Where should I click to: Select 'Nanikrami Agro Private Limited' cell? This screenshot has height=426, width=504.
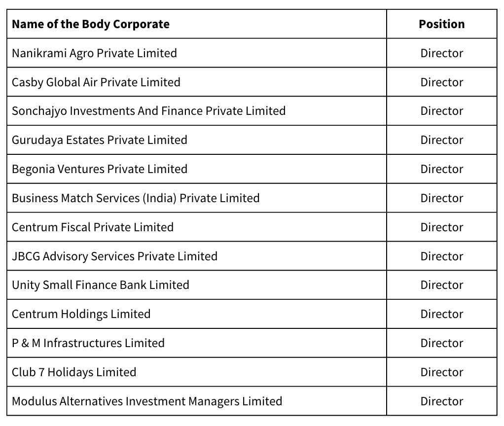point(94,53)
